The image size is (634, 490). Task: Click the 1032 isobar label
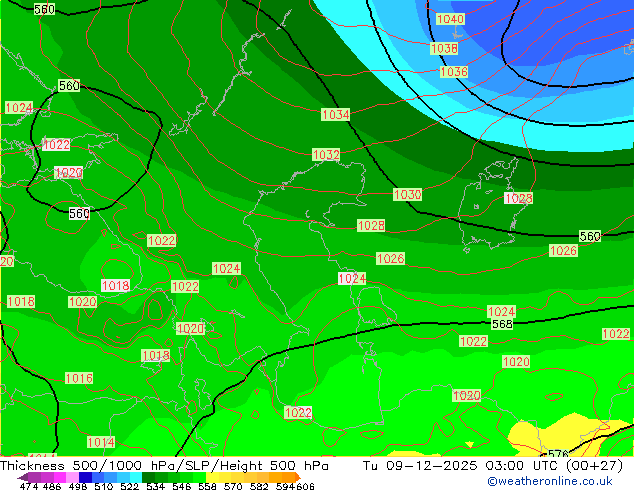[x=326, y=154]
